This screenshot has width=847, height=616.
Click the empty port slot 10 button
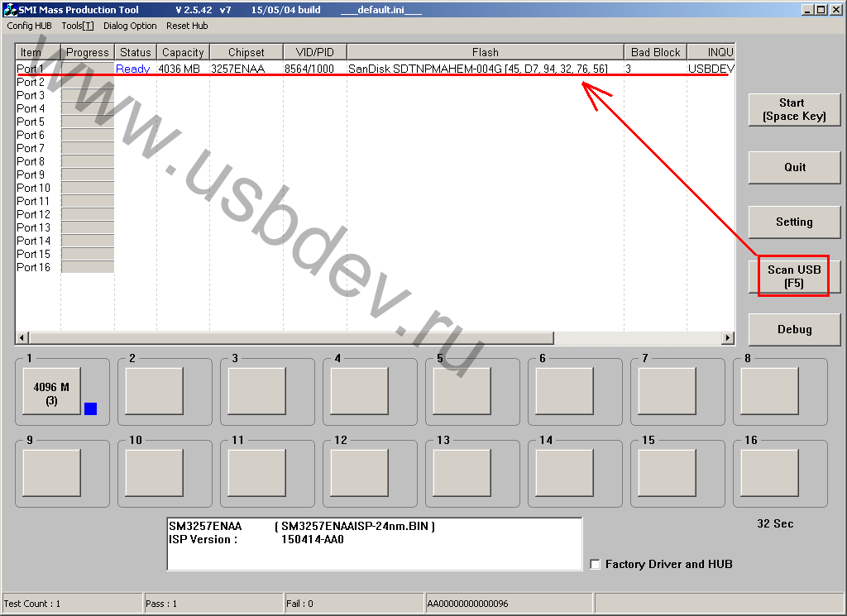154,473
